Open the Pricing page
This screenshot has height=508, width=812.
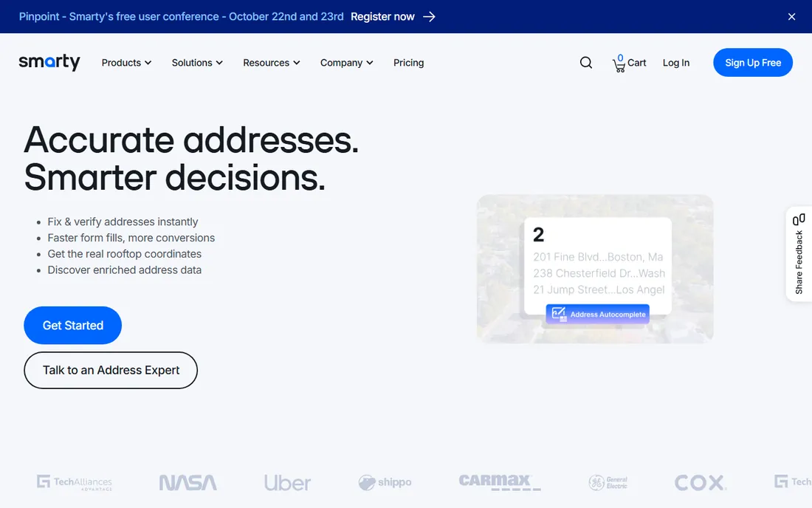pyautogui.click(x=409, y=63)
